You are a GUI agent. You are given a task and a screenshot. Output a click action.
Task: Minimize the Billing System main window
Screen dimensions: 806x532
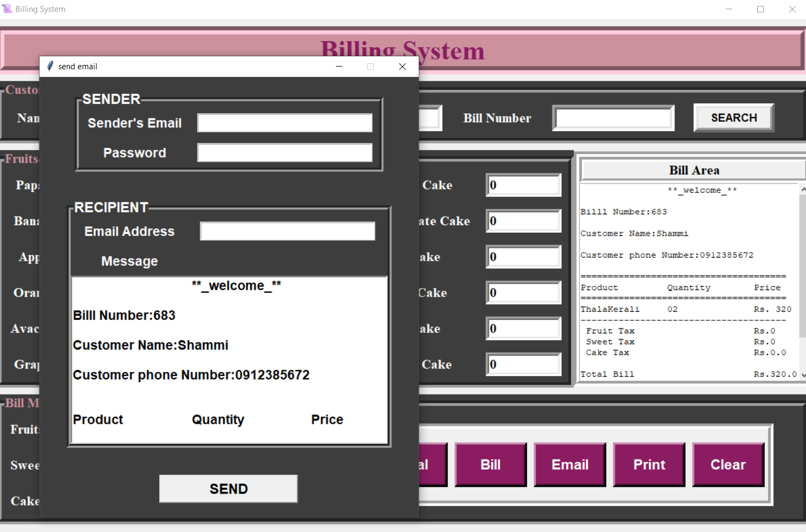729,9
